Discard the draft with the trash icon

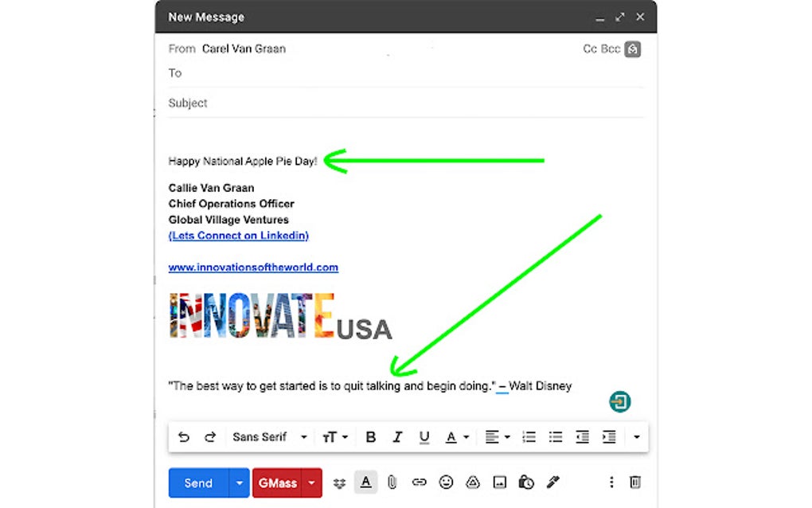tap(634, 482)
